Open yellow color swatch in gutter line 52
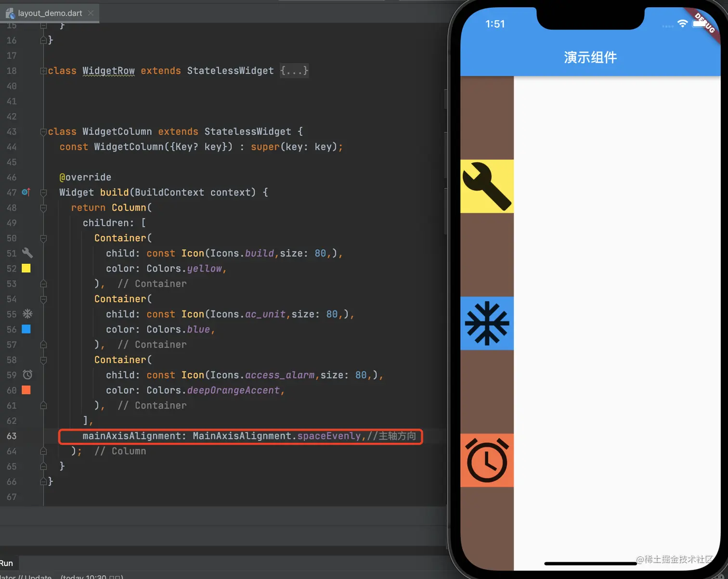The image size is (728, 579). [26, 268]
